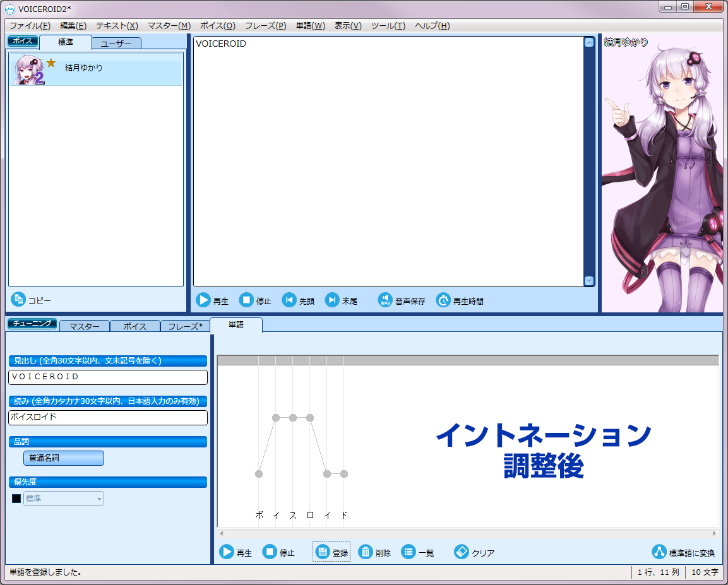
Task: Open the ファイル(F) menu
Action: tap(30, 26)
